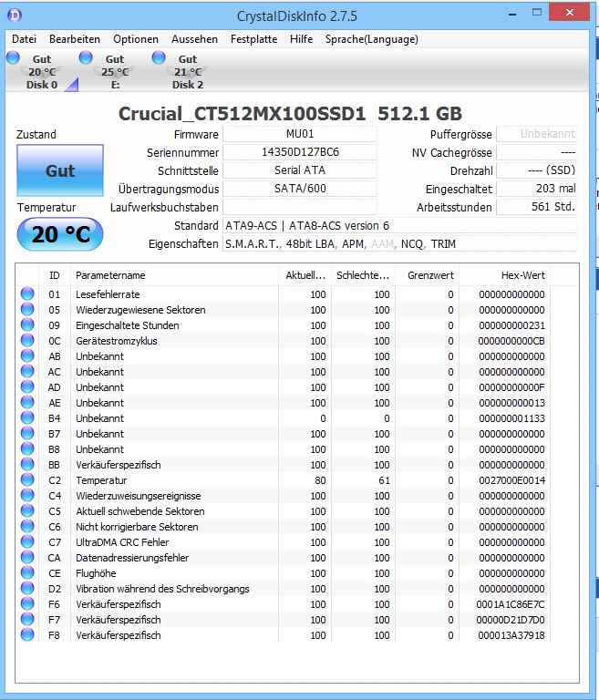Screen dimensions: 599x700
Task: Click the 20 °C temperature button
Action: coord(60,234)
